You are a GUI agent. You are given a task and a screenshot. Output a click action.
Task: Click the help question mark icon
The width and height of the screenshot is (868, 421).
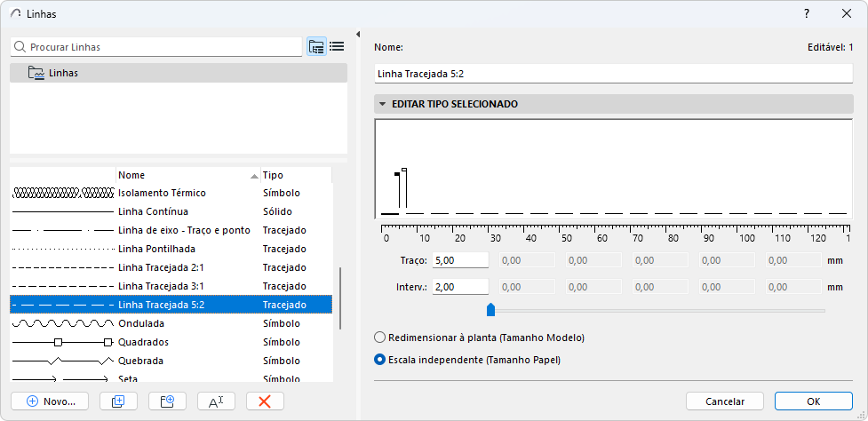(x=807, y=14)
